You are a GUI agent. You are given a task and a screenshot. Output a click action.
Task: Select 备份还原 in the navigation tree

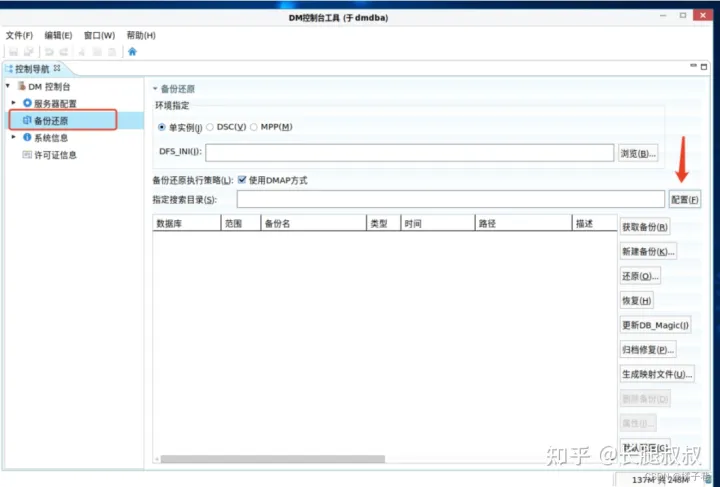(51, 121)
